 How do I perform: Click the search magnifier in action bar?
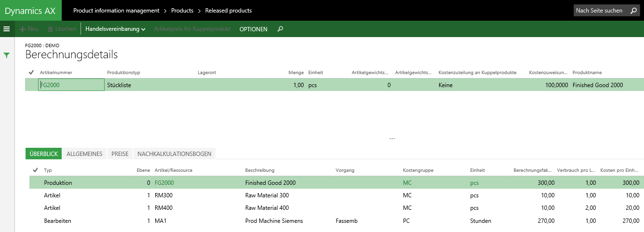(x=281, y=29)
